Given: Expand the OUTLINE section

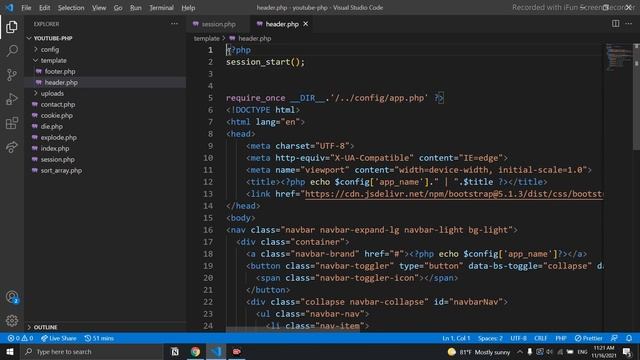Looking at the screenshot, I should tap(45, 327).
